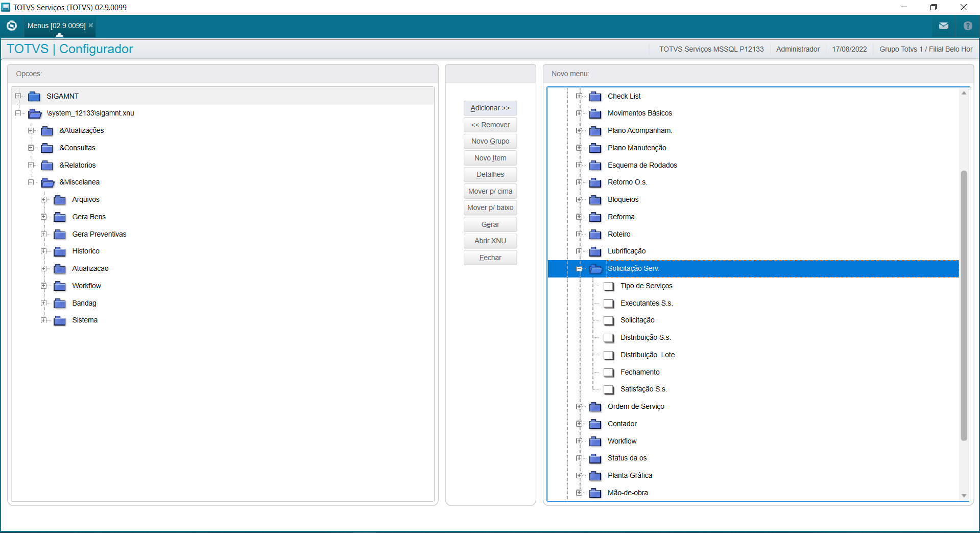The image size is (980, 533).
Task: Toggle the Tipo de Serviços checkbox
Action: 609,286
